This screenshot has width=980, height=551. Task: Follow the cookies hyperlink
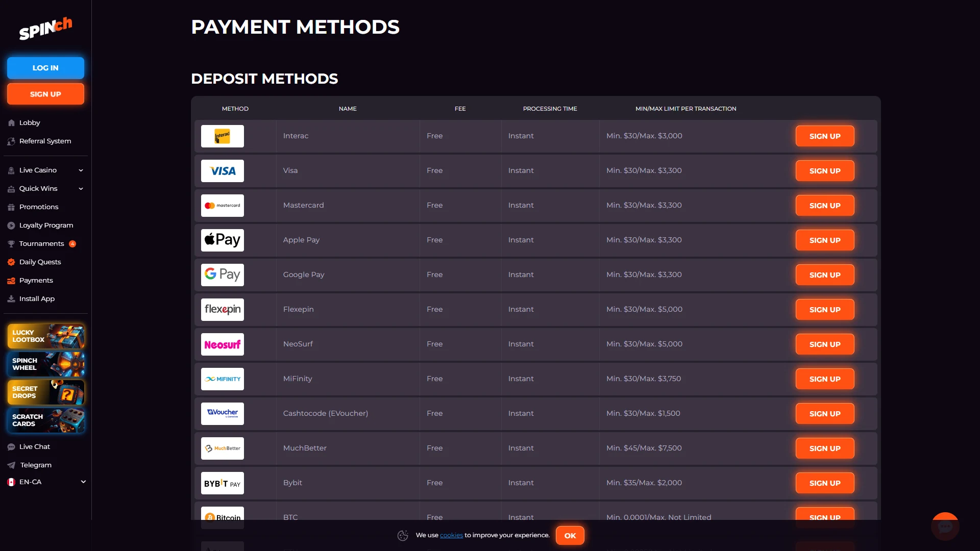click(x=451, y=535)
